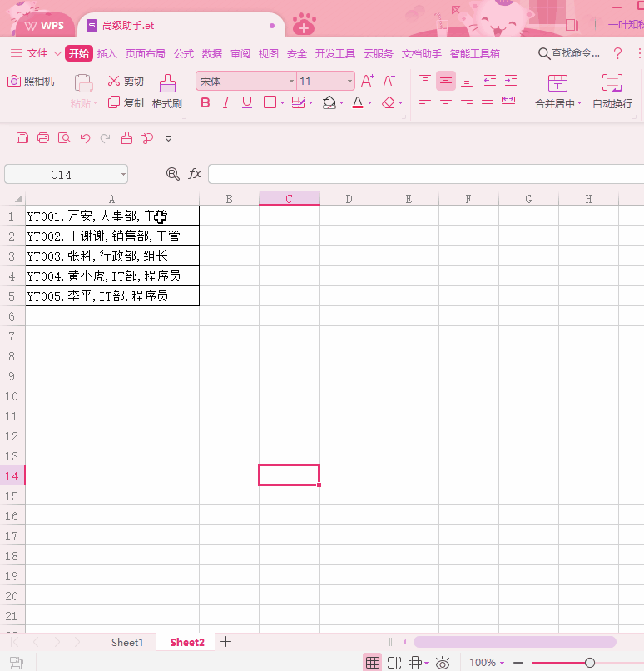Toggle bold formatting
This screenshot has height=671, width=644.
205,103
